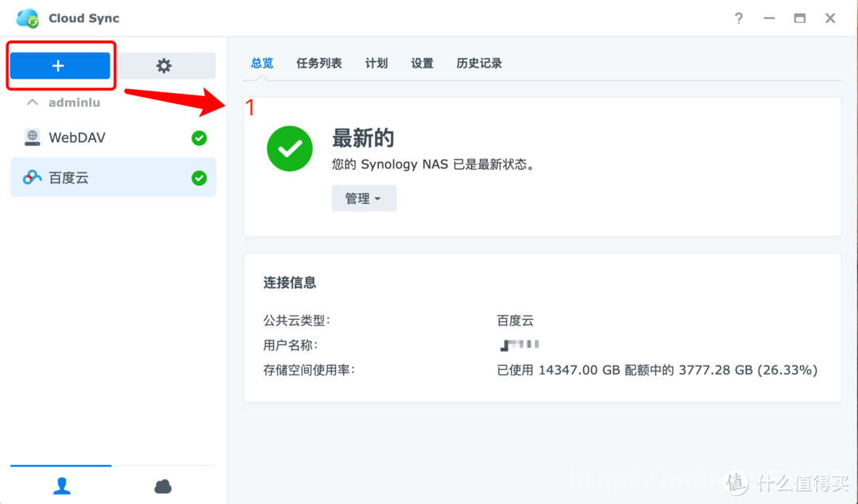Click the 连接信息 section heading
Image resolution: width=858 pixels, height=504 pixels.
tap(289, 283)
